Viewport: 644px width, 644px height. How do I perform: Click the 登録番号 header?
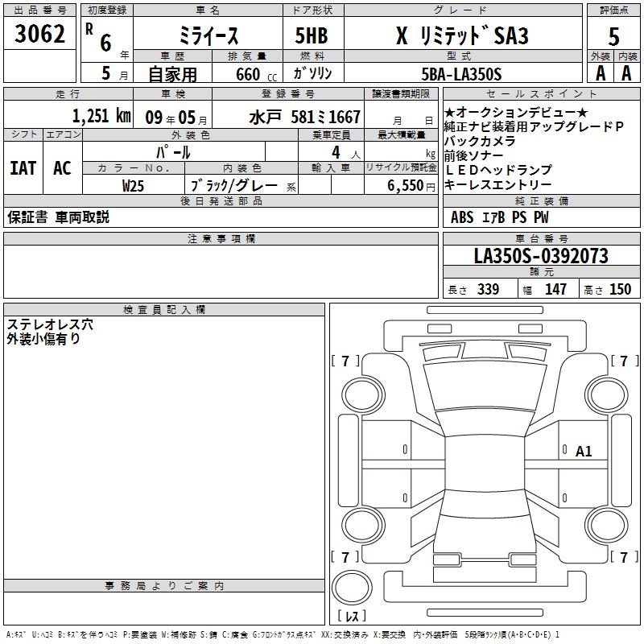pos(288,94)
